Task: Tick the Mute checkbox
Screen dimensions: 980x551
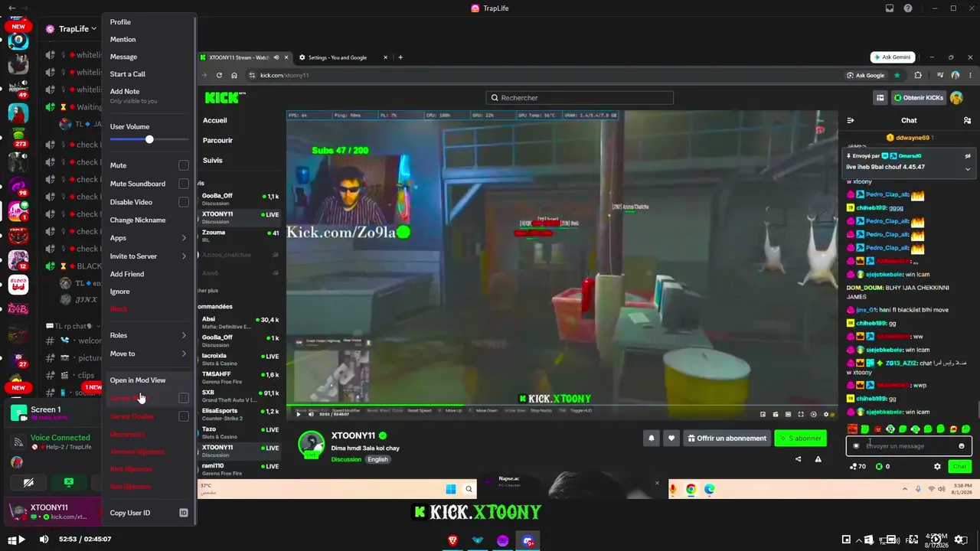Action: [x=184, y=165]
